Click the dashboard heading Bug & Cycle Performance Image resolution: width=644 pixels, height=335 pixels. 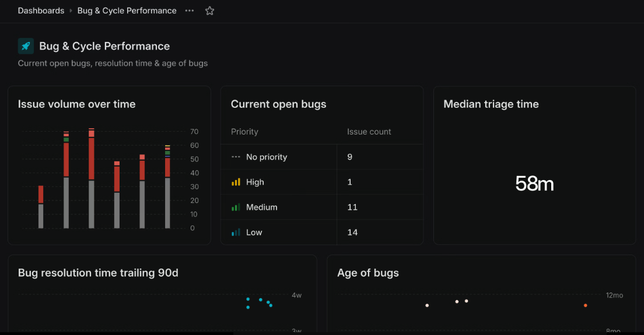[x=104, y=46]
